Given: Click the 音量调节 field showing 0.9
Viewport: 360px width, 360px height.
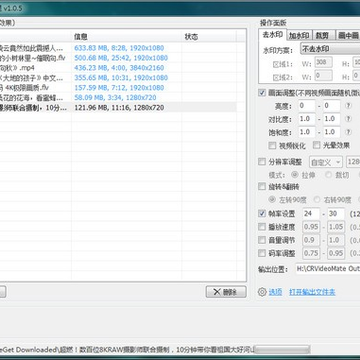Looking at the screenshot, I should click(311, 240).
